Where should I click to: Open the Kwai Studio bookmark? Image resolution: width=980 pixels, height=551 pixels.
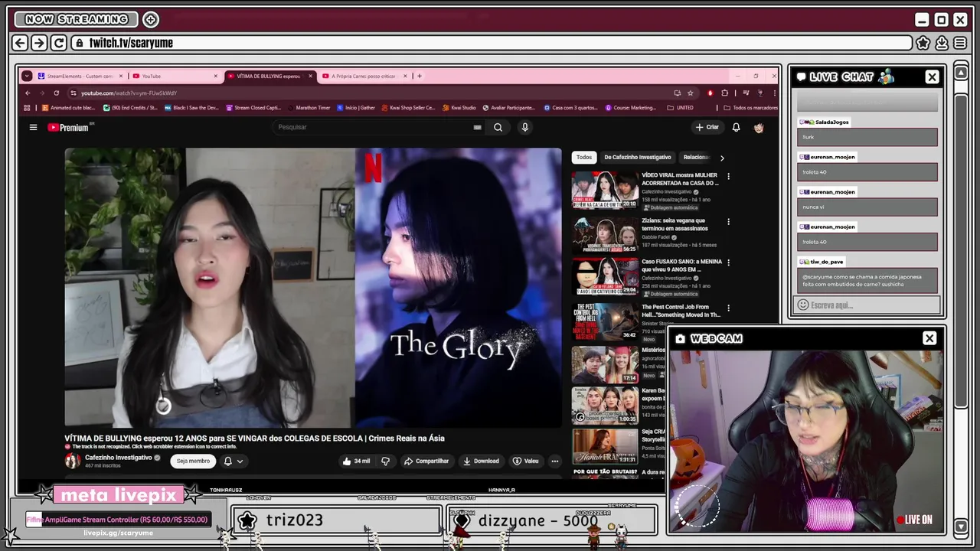click(x=459, y=108)
